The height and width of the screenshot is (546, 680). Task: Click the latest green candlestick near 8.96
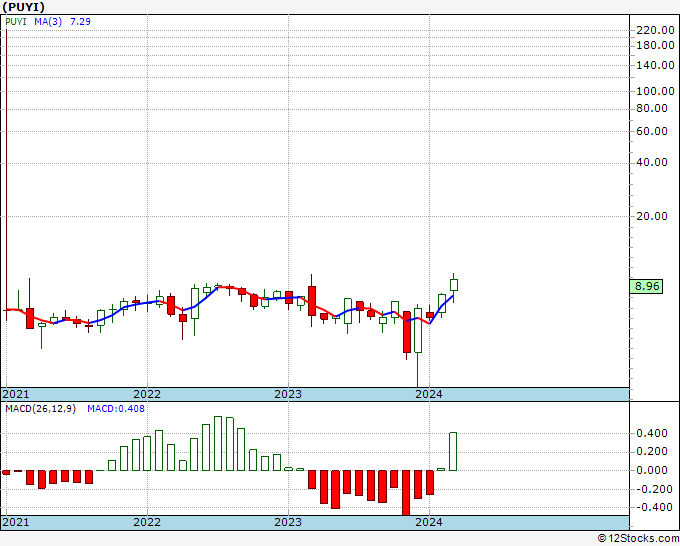pyautogui.click(x=454, y=285)
